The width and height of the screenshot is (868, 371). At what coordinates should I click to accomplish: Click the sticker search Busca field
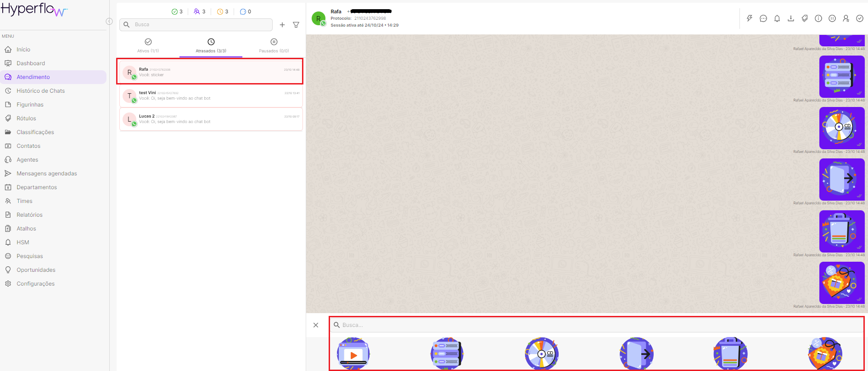[x=597, y=325]
